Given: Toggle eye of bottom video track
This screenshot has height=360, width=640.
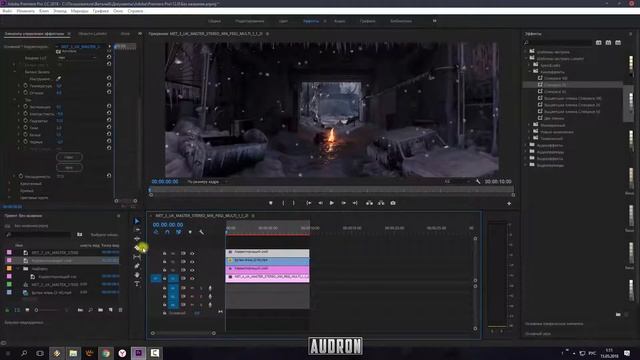Looking at the screenshot, I should click(x=192, y=278).
